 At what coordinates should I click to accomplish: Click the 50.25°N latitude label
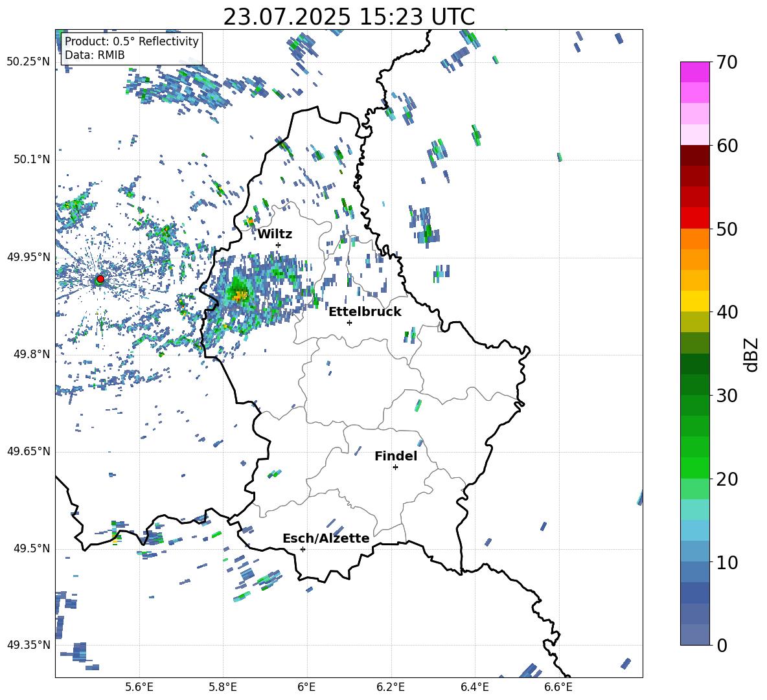pos(29,62)
